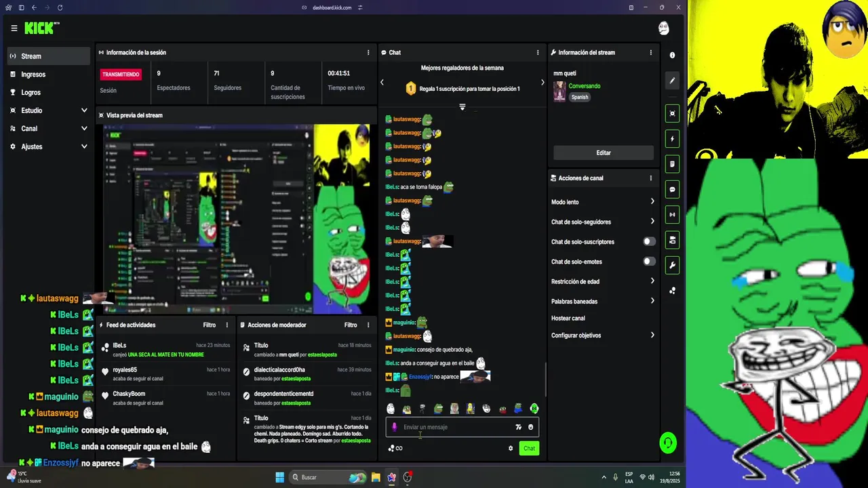868x488 pixels.
Task: Open Configurar objetivos settings
Action: 603,335
